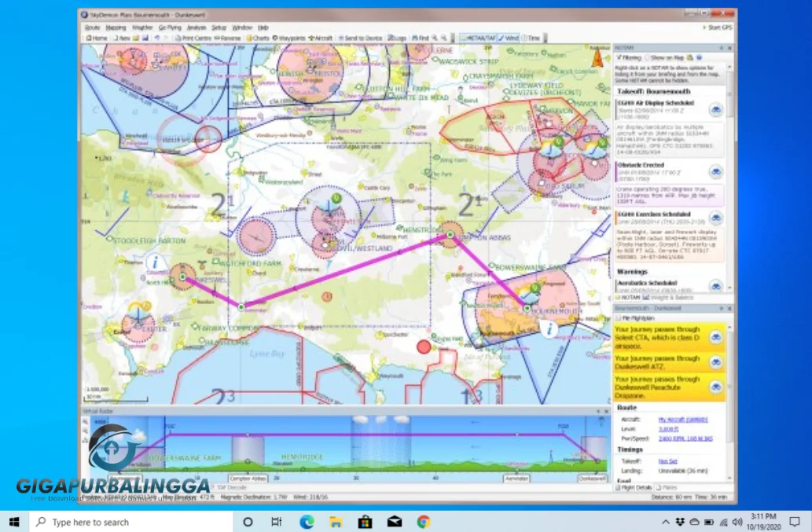Screen dimensions: 812x532
Task: Open File Explorer from taskbar
Action: [x=336, y=522]
